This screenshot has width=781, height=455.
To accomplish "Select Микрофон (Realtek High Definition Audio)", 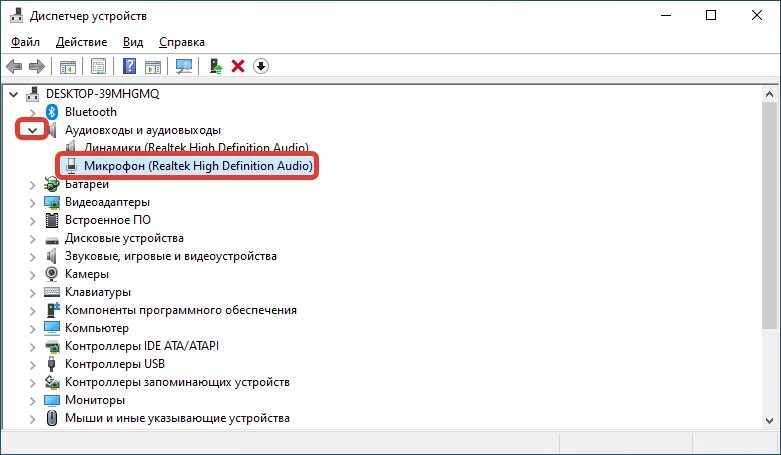I will click(x=198, y=165).
